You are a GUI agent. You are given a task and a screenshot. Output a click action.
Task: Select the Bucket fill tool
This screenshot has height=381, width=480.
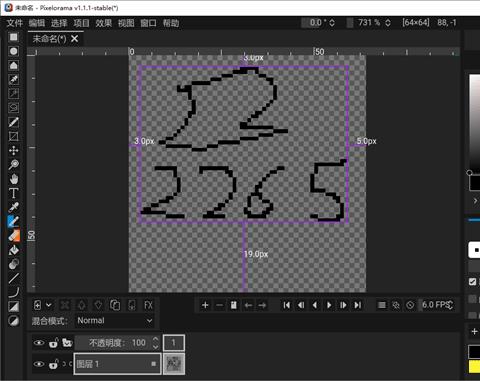pyautogui.click(x=14, y=250)
